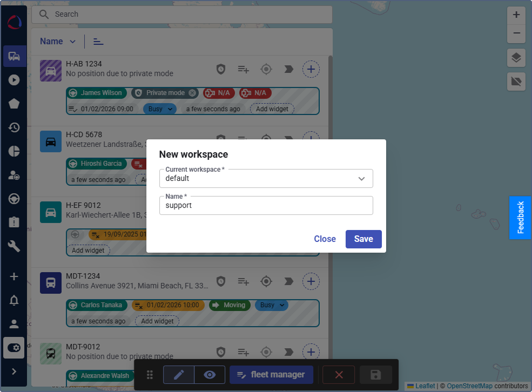The height and width of the screenshot is (392, 532).
Task: Expand the sidebar with bottom chevron
Action: coord(15,371)
